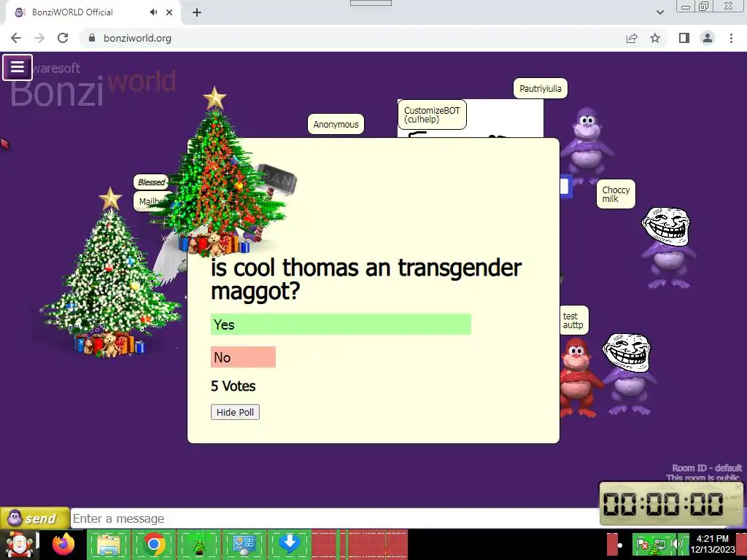Open the Santa Start button
Image resolution: width=747 pixels, height=560 pixels.
[x=19, y=544]
